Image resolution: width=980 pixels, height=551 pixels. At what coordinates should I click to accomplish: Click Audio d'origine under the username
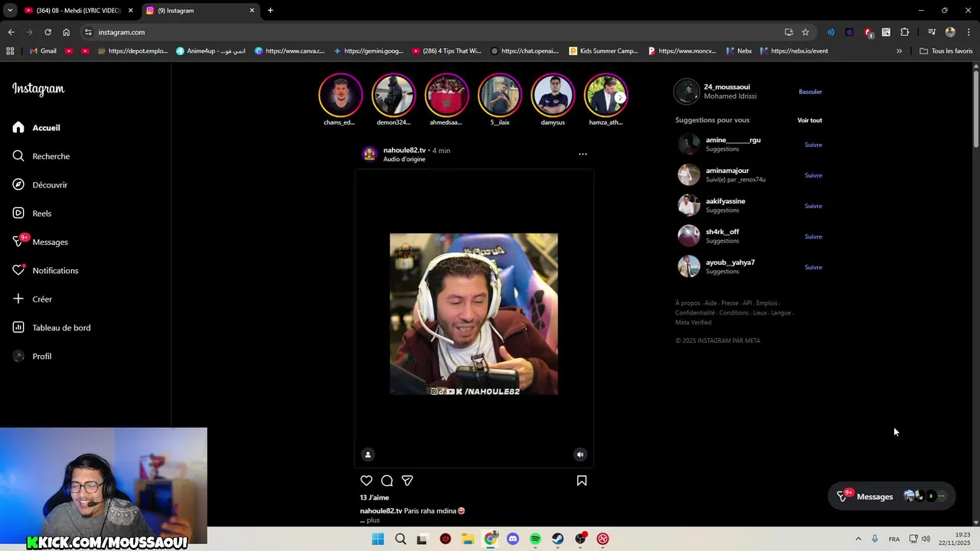(404, 159)
